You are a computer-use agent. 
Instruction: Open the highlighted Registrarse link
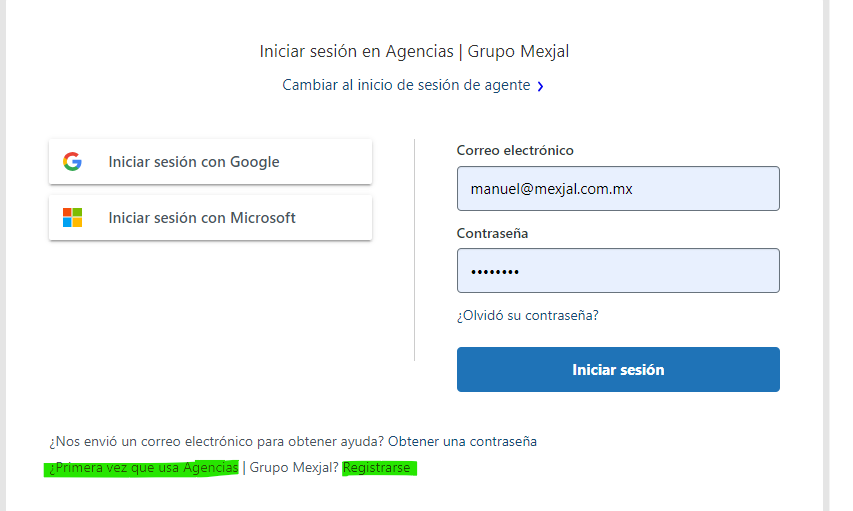pos(376,467)
